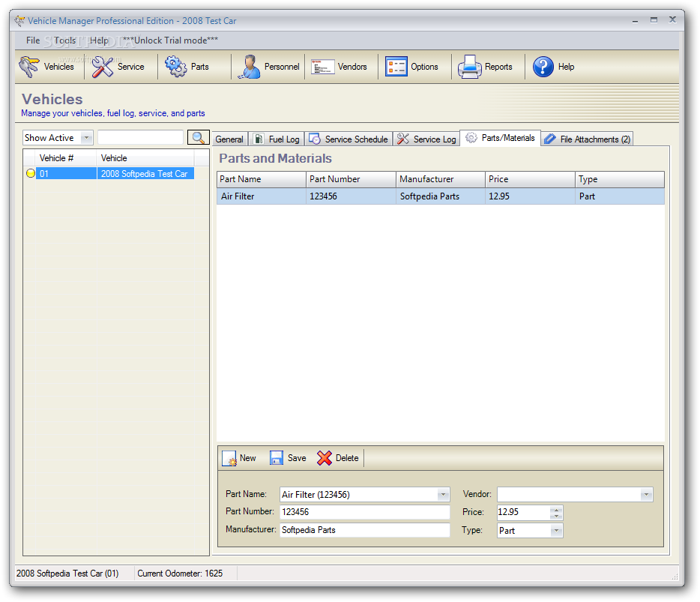Close the Vehicle Manager window
Screen dimensions: 700x602
[672, 19]
